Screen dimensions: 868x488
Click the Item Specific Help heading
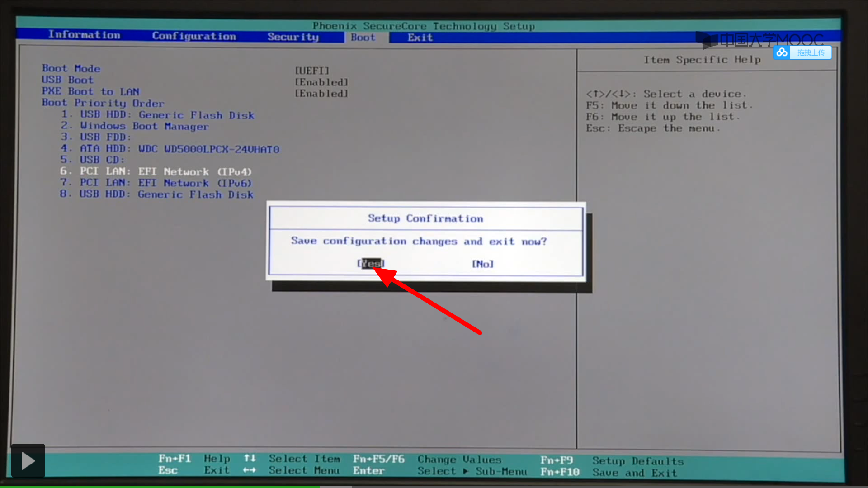(x=702, y=60)
